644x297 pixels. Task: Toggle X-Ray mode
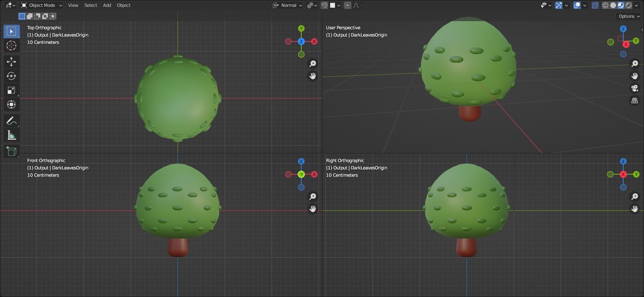click(595, 5)
